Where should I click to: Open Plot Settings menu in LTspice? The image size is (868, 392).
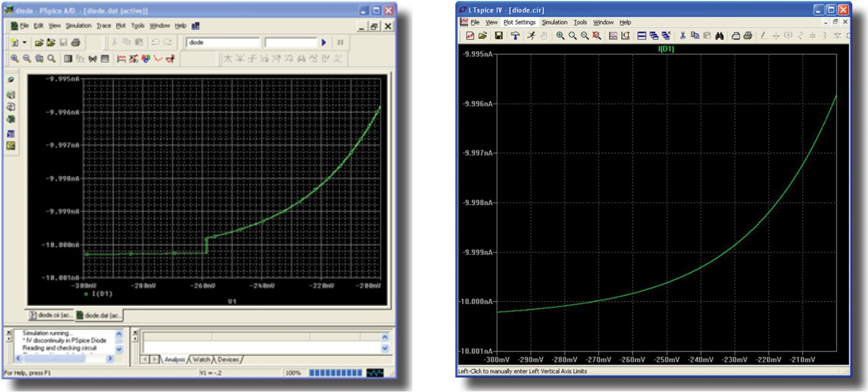coord(519,22)
